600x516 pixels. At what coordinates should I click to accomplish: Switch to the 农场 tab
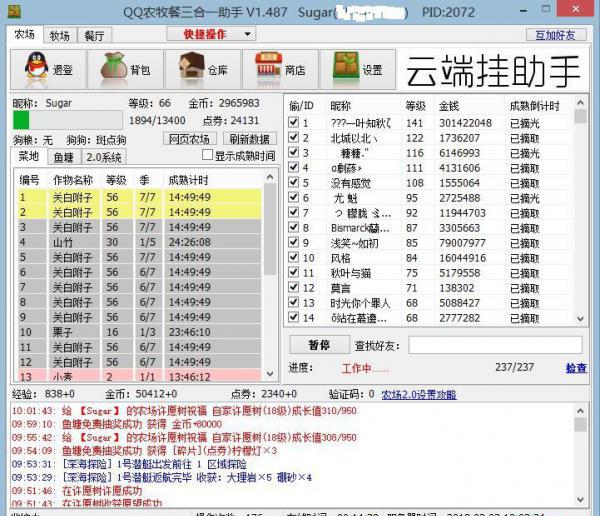coord(24,34)
